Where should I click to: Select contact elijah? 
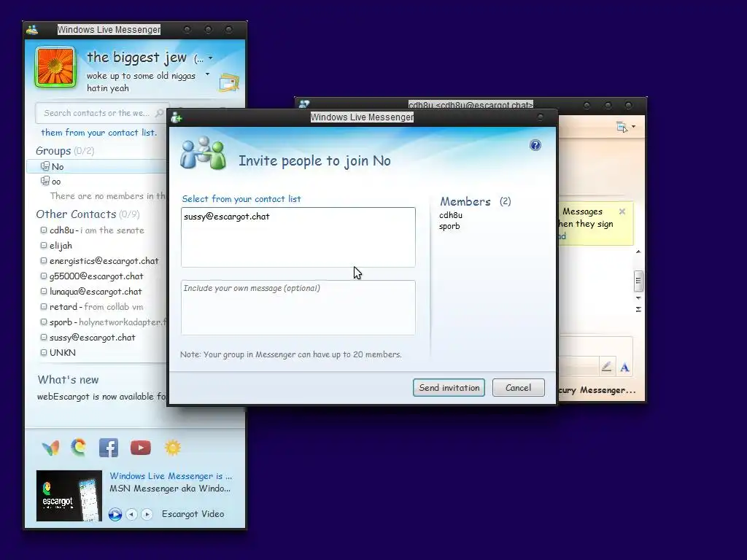[x=61, y=246]
